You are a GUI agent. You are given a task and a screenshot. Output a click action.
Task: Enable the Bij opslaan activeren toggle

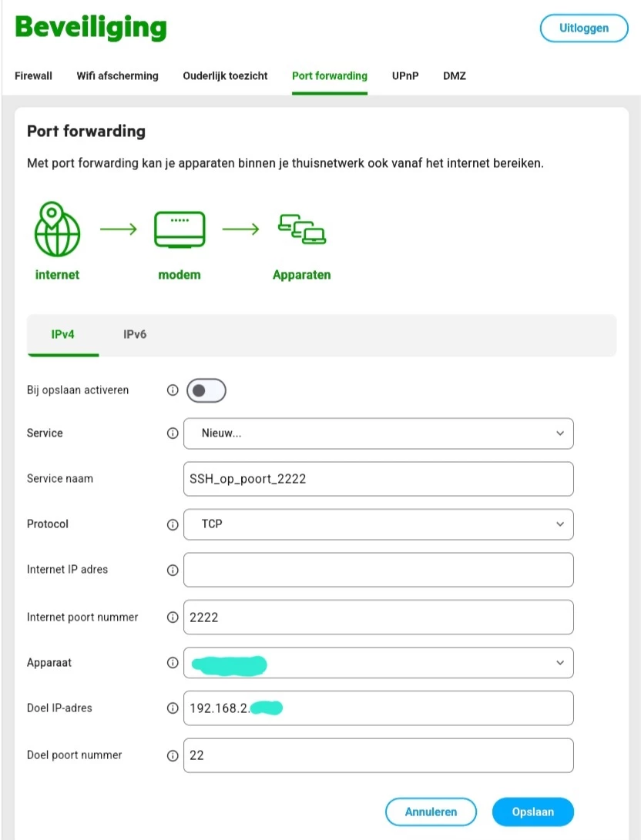[x=206, y=390]
